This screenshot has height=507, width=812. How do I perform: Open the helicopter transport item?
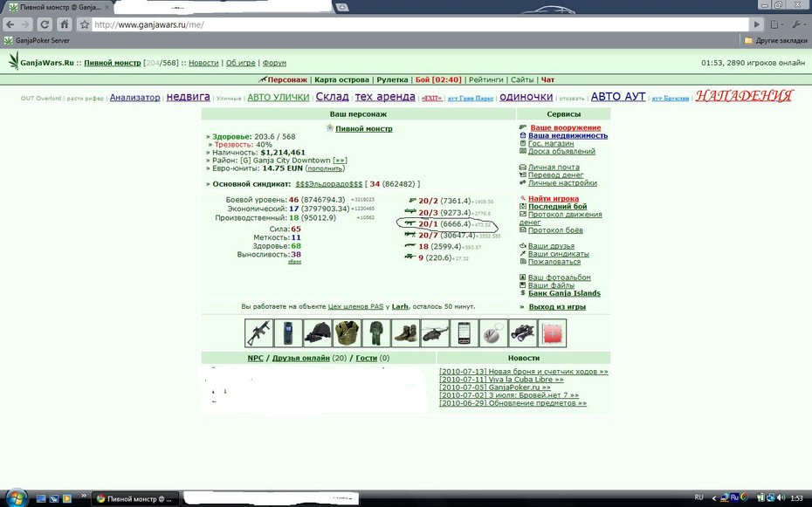tap(435, 333)
